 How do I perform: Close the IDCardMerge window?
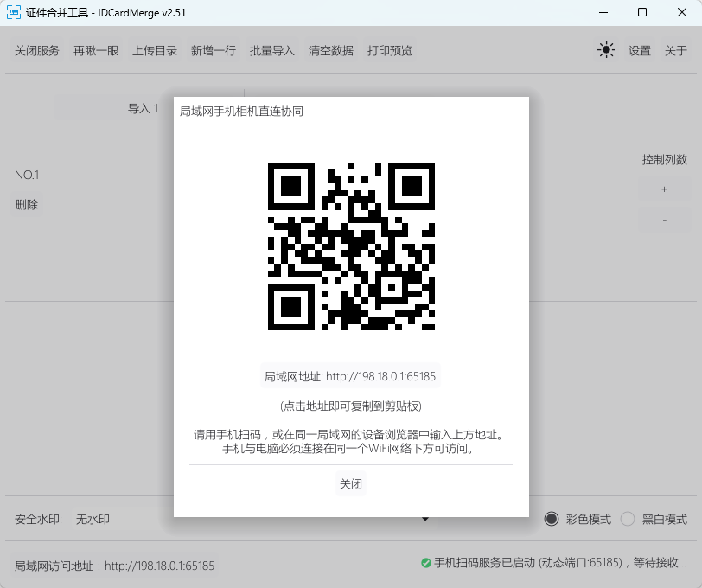tap(682, 13)
